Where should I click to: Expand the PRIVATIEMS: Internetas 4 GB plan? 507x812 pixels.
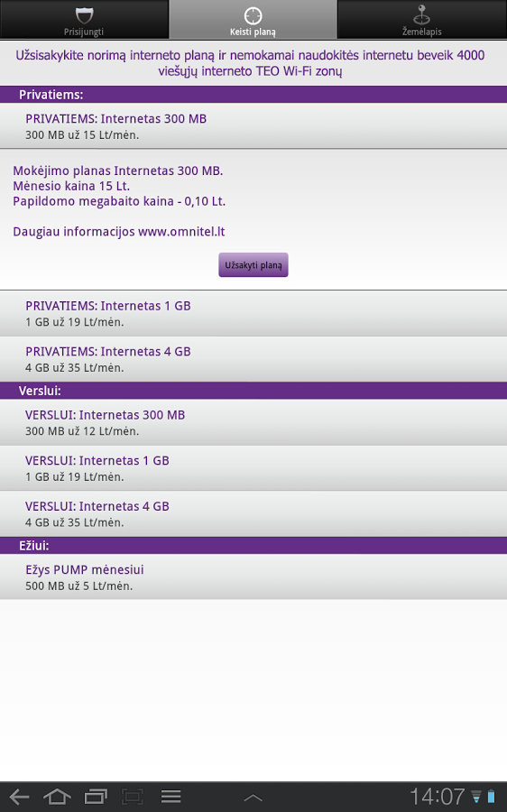(253, 359)
